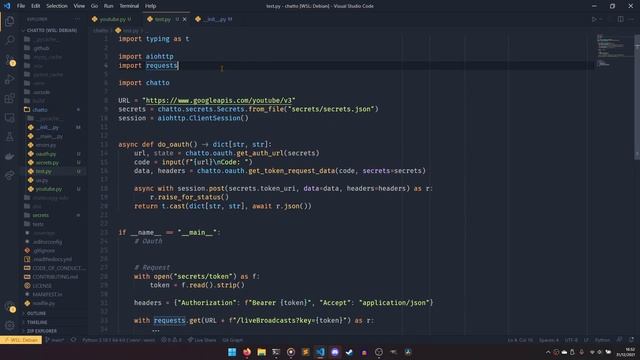This screenshot has width=640, height=360.
Task: Expand the TIMELINE section
Action: pyautogui.click(x=37, y=322)
